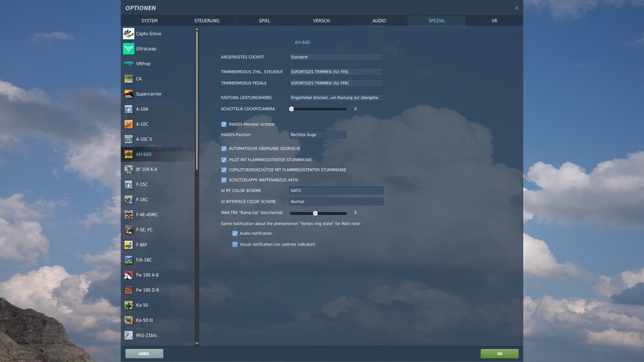Open the Versch. tab

[x=321, y=21]
